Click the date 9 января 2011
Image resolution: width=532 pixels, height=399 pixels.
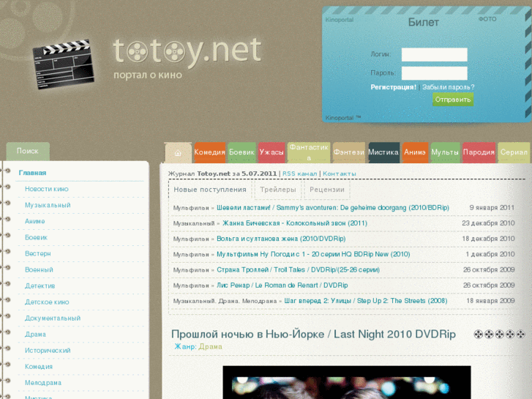coord(492,208)
